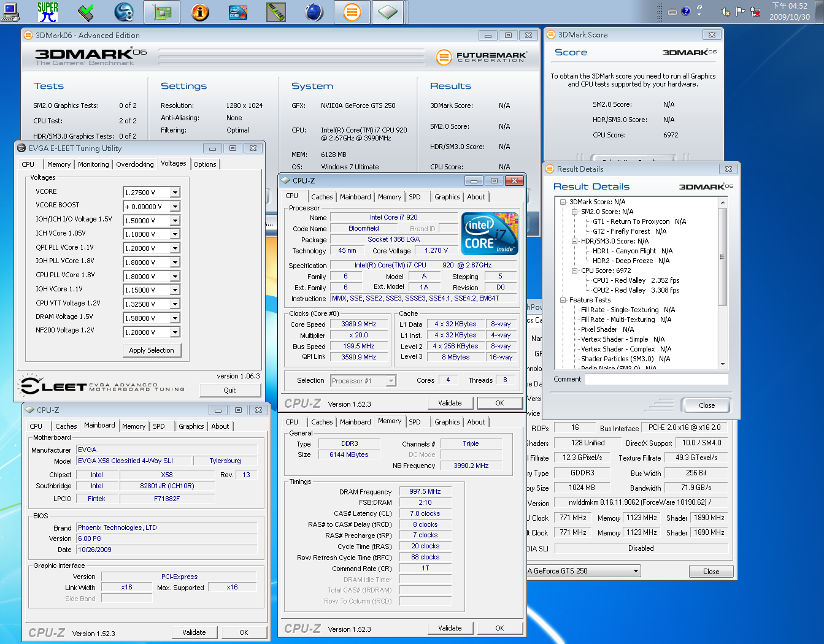This screenshot has height=644, width=824.
Task: Select GT1 - Return To Proxycon row
Action: (x=639, y=221)
